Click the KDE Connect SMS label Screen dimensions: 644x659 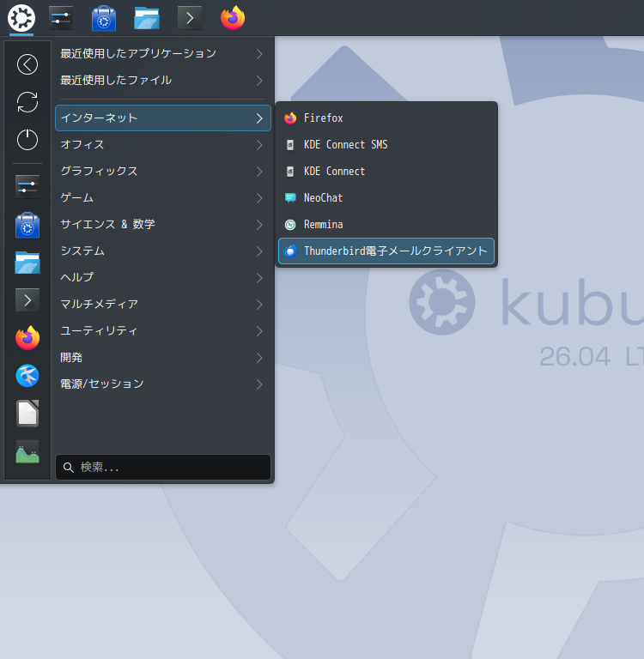[x=345, y=145]
